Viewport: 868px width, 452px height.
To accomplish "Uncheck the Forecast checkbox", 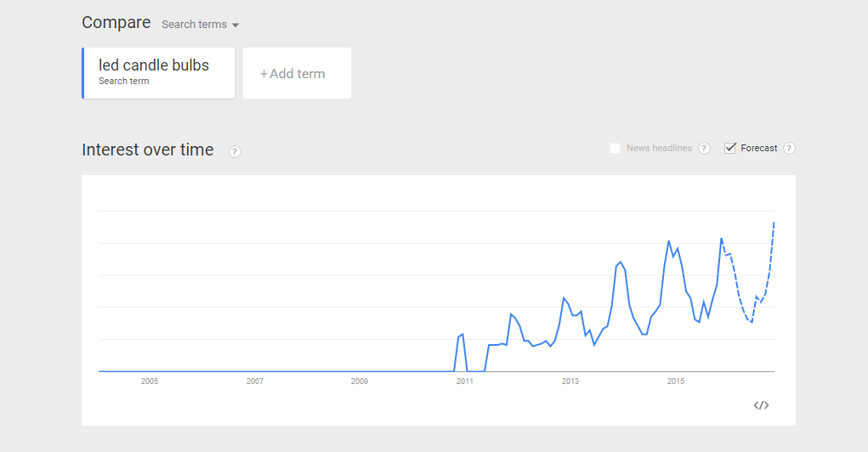I will (x=729, y=149).
